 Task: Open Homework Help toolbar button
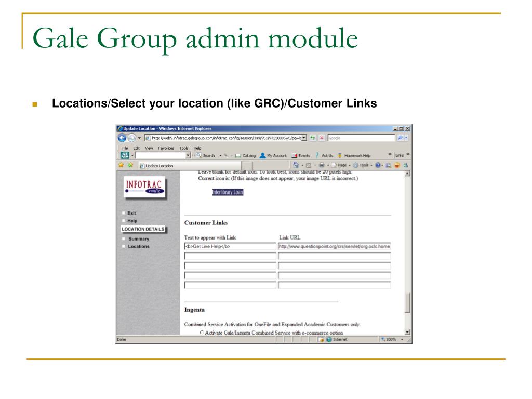click(x=354, y=156)
